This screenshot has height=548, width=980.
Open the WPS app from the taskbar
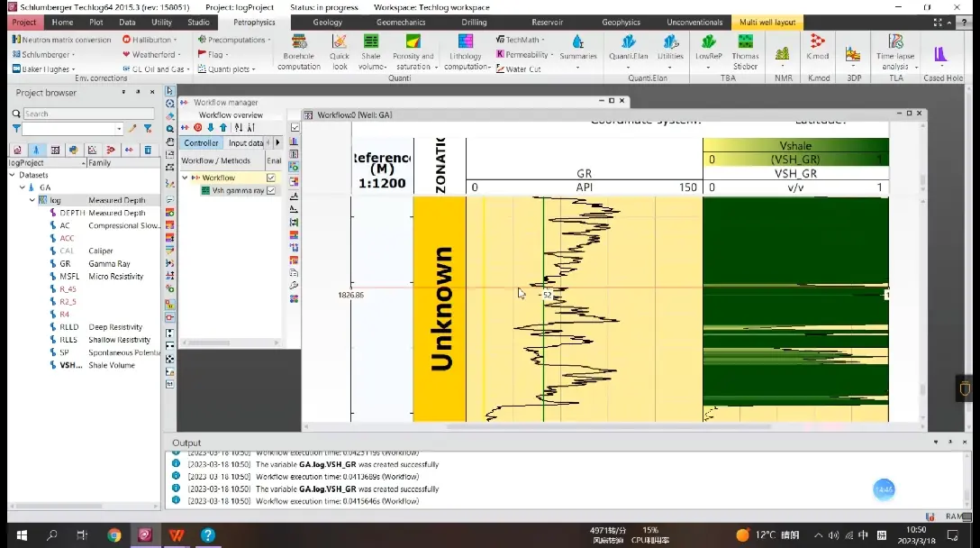click(177, 534)
